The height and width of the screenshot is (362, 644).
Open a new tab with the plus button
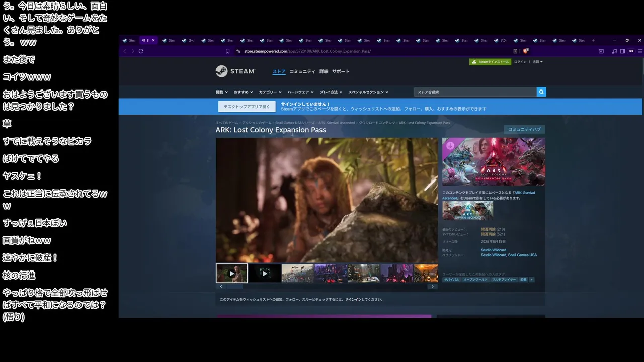(593, 40)
